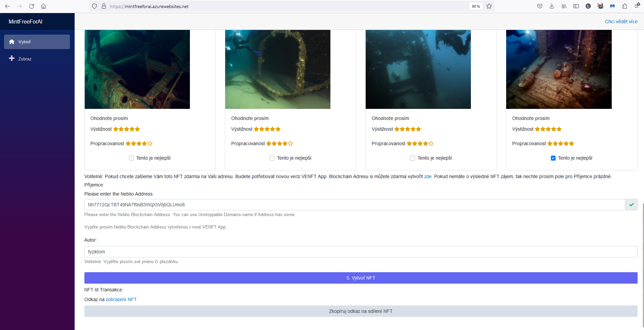Open the blue M extension icon
Image resolution: width=644 pixels, height=330 pixels.
point(612,6)
